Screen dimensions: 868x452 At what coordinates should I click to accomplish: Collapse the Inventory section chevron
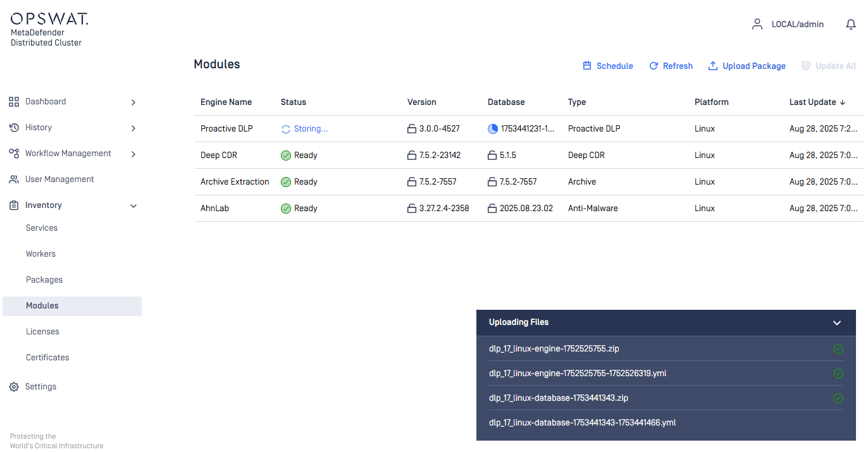pos(133,206)
